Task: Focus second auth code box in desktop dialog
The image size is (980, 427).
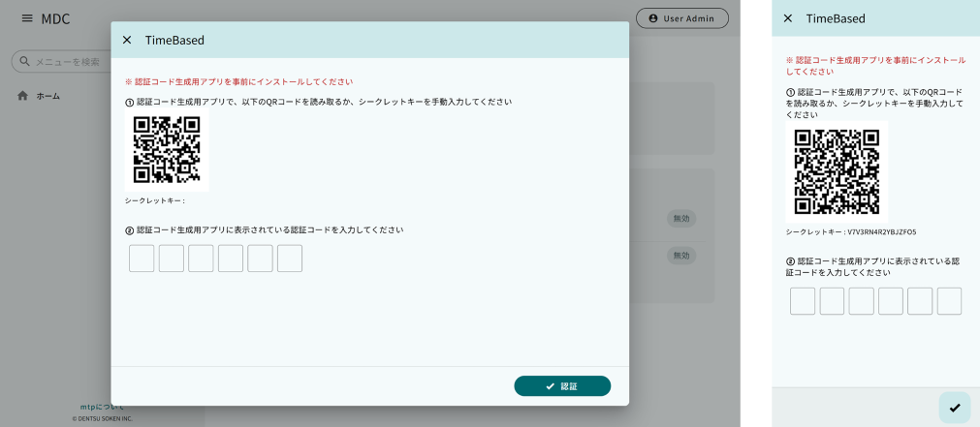Action: [172, 259]
